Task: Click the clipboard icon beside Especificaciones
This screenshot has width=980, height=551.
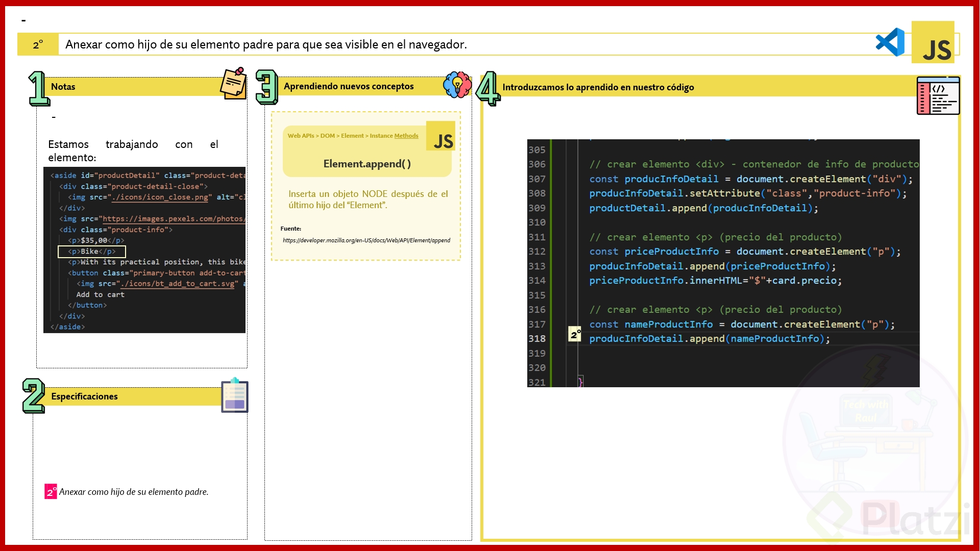Action: point(235,395)
